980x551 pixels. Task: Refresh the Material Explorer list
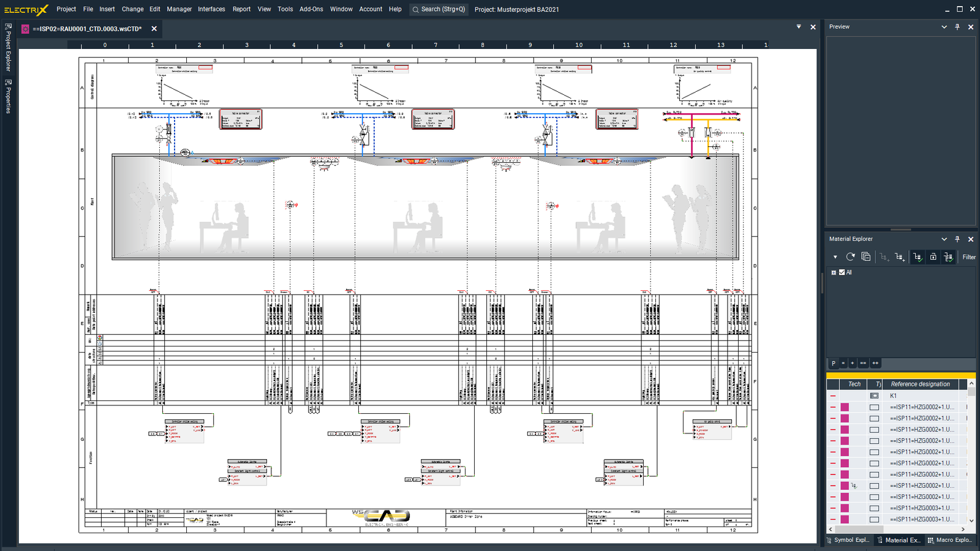click(850, 257)
